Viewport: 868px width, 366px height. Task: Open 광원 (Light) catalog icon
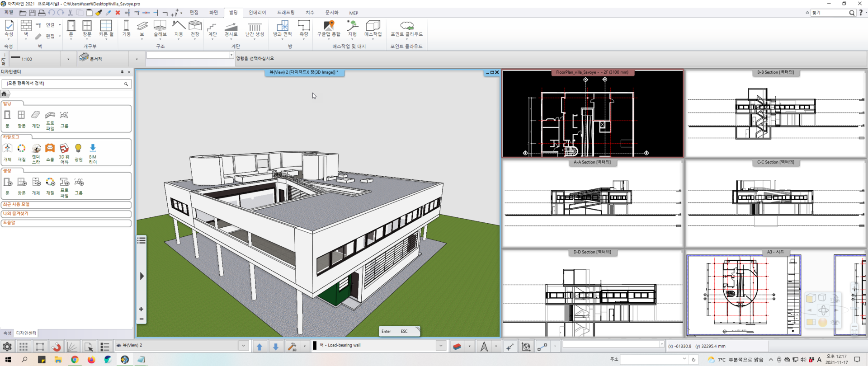pyautogui.click(x=78, y=153)
